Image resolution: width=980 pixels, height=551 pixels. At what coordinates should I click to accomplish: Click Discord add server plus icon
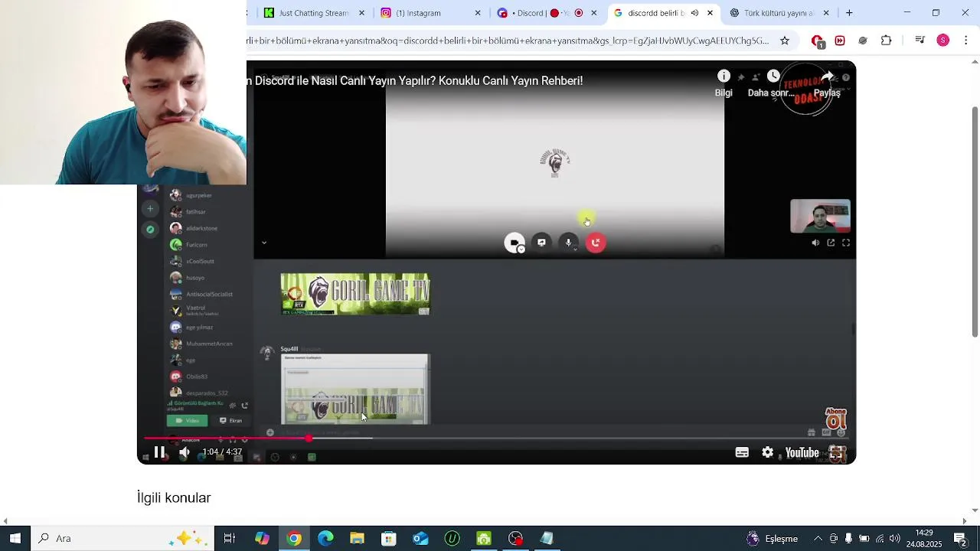click(150, 208)
